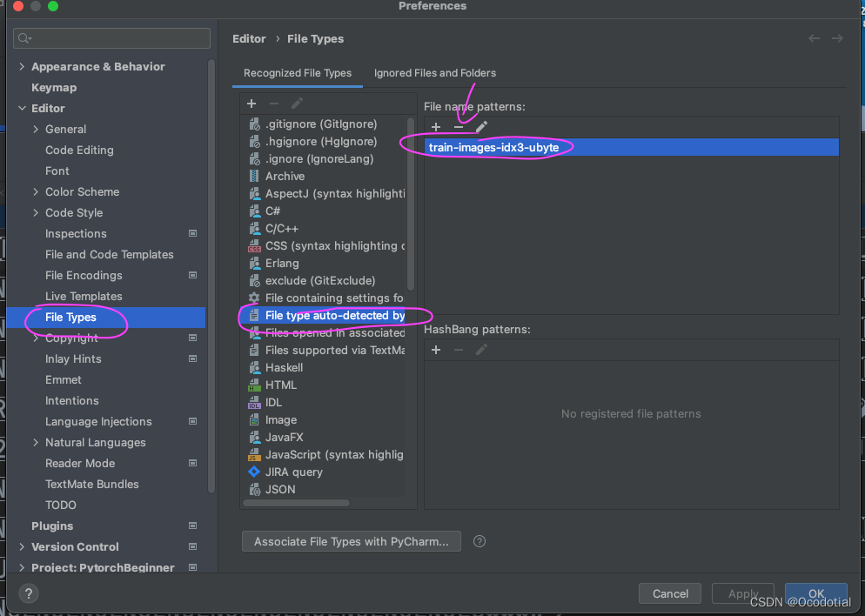
Task: Switch to Recognized File Types tab
Action: pos(297,73)
